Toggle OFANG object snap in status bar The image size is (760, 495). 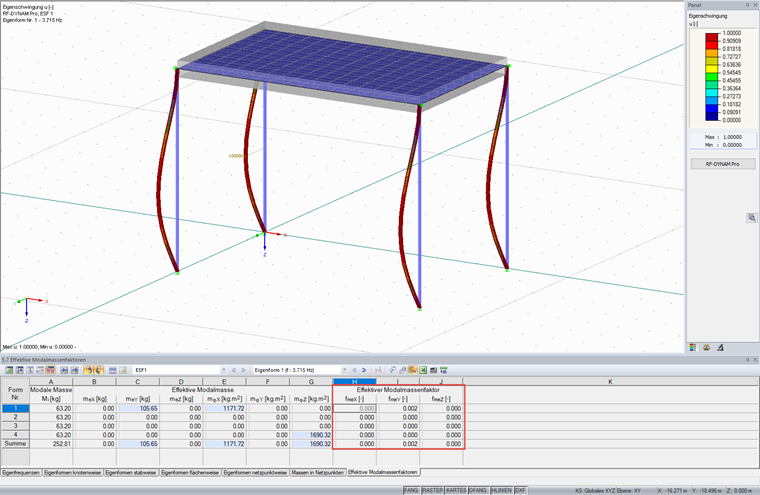(x=478, y=490)
